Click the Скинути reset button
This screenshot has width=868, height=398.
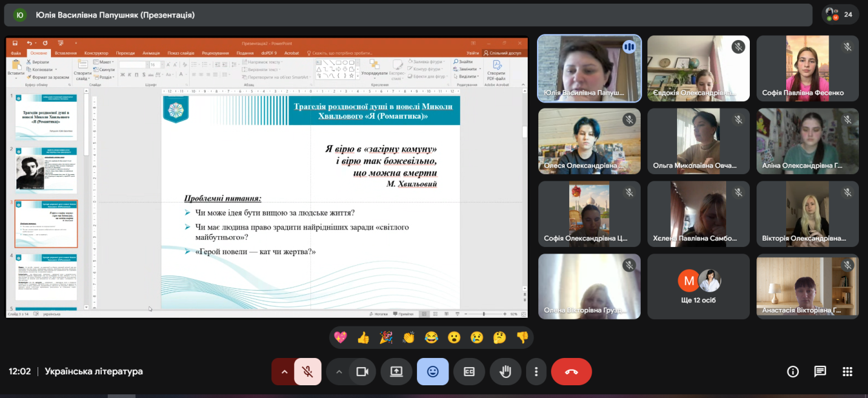coord(104,70)
